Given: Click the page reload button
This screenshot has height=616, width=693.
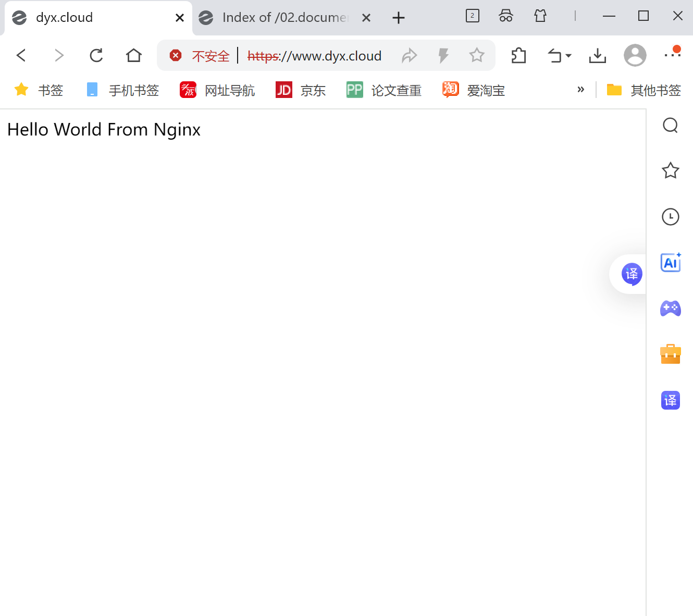Looking at the screenshot, I should tap(96, 55).
